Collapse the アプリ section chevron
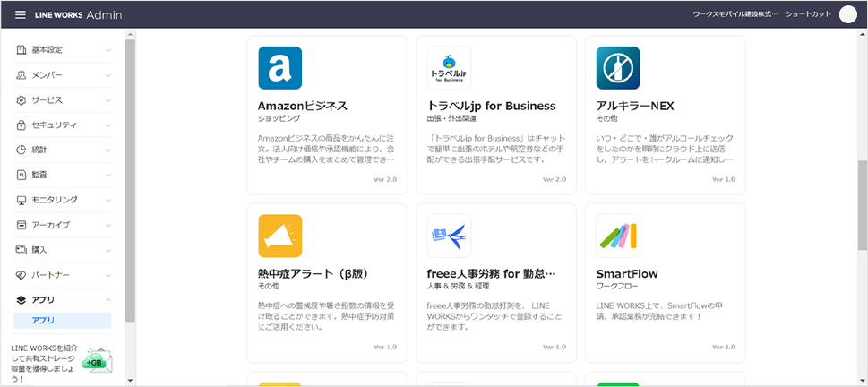 107,300
